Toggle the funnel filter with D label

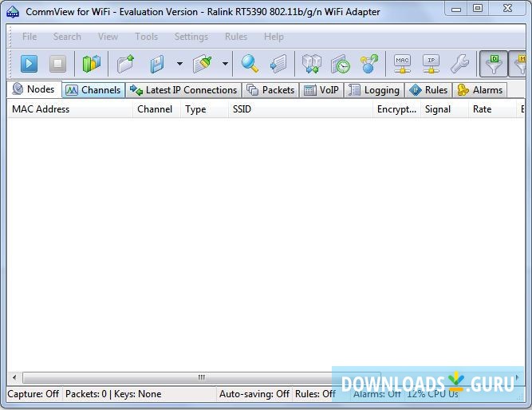[494, 64]
